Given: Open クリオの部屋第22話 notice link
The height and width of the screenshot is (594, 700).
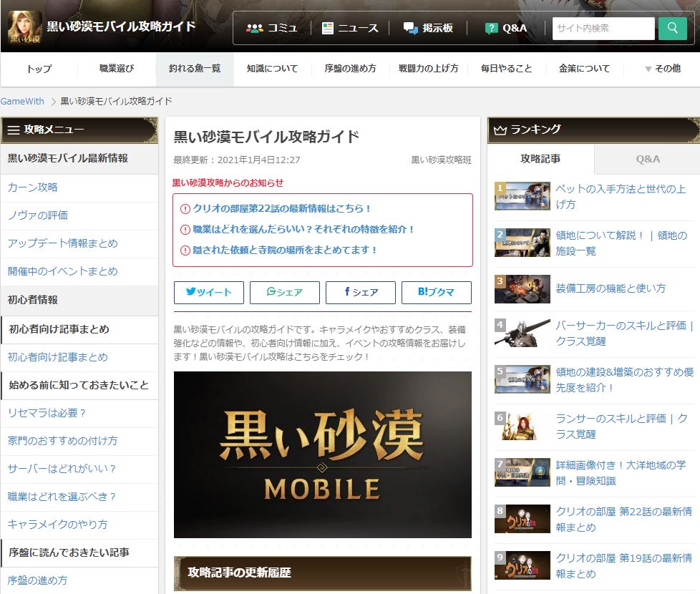Looking at the screenshot, I should 282,209.
